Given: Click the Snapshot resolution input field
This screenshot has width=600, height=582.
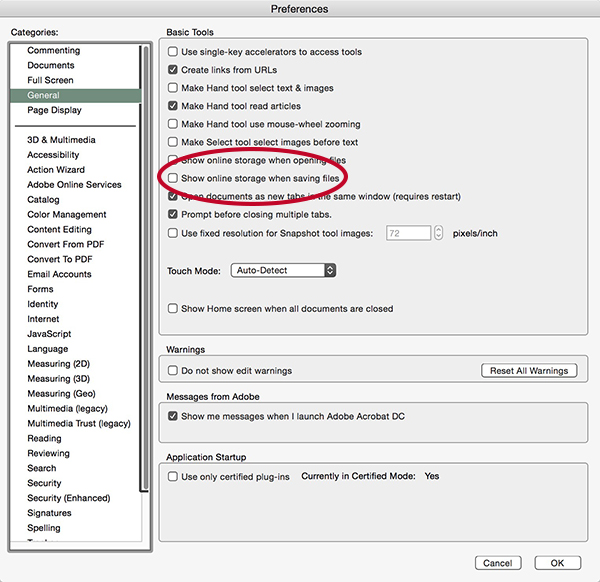Looking at the screenshot, I should click(x=408, y=233).
